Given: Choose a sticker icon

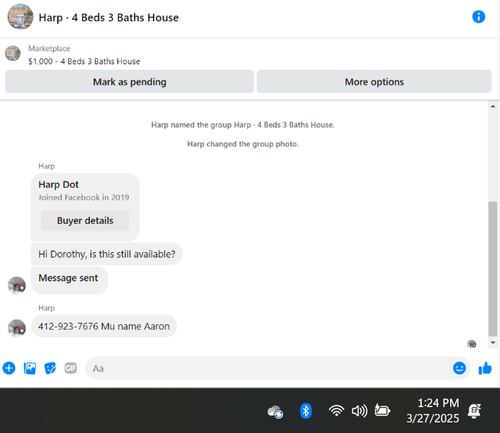Looking at the screenshot, I should pyautogui.click(x=50, y=368).
